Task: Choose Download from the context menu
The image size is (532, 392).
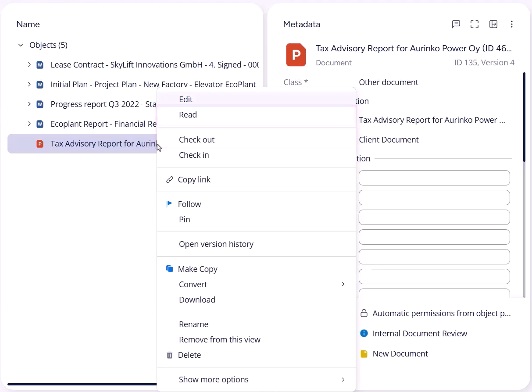Action: [256, 300]
